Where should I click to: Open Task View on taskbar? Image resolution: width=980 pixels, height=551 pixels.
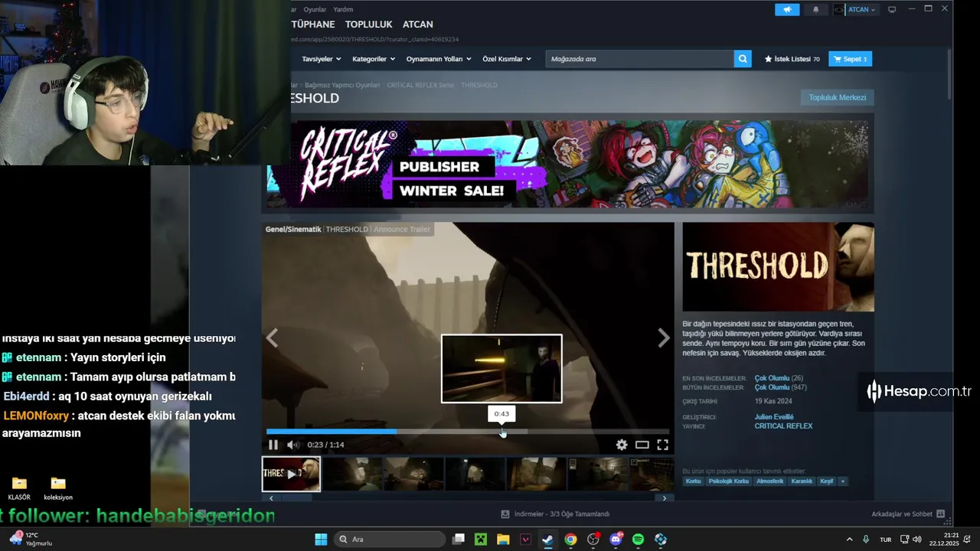point(459,540)
